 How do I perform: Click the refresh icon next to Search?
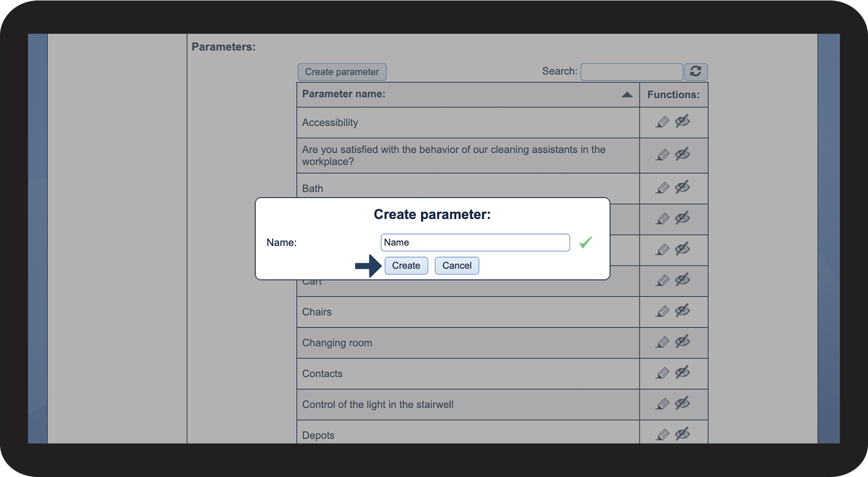(696, 72)
